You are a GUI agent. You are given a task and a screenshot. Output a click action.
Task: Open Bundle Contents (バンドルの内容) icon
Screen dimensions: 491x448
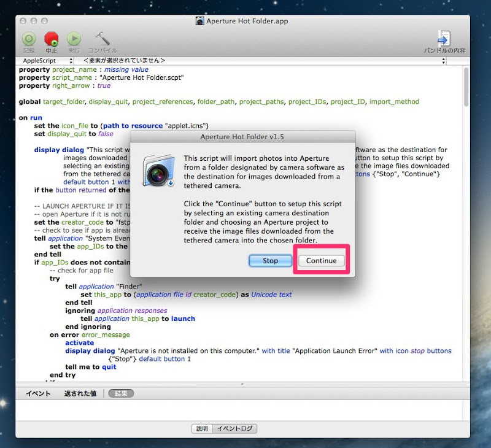(x=444, y=39)
